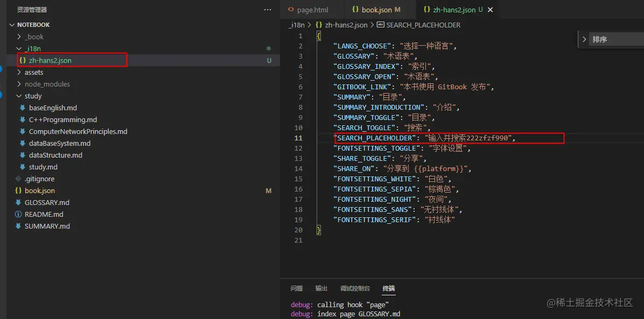
Task: Click the "LANGS_CHOOSE" key text
Action: 362,46
